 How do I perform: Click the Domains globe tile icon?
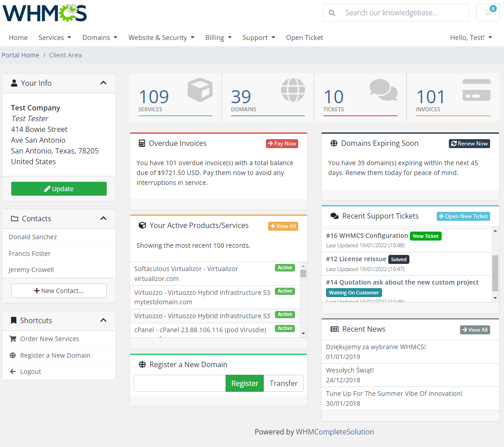(x=293, y=90)
